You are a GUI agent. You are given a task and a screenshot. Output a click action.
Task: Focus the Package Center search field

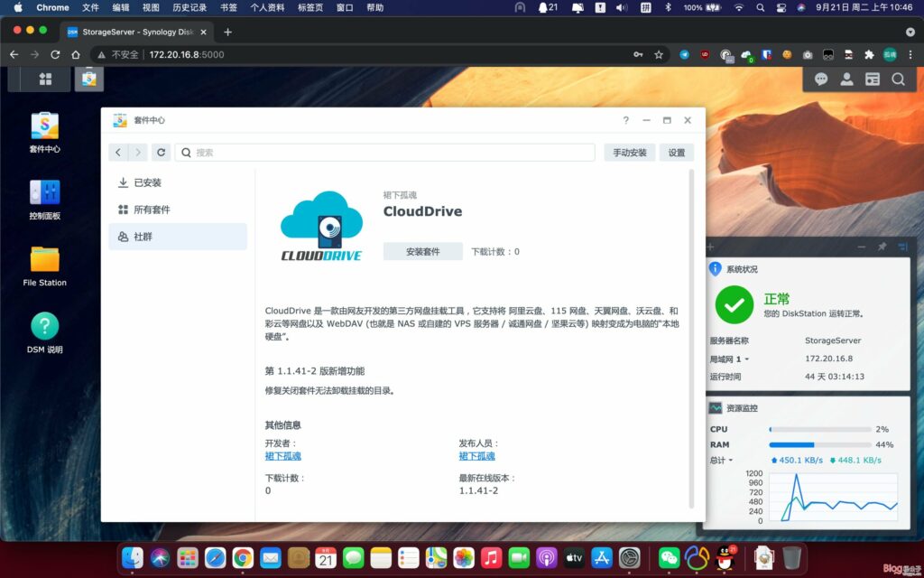pos(384,152)
